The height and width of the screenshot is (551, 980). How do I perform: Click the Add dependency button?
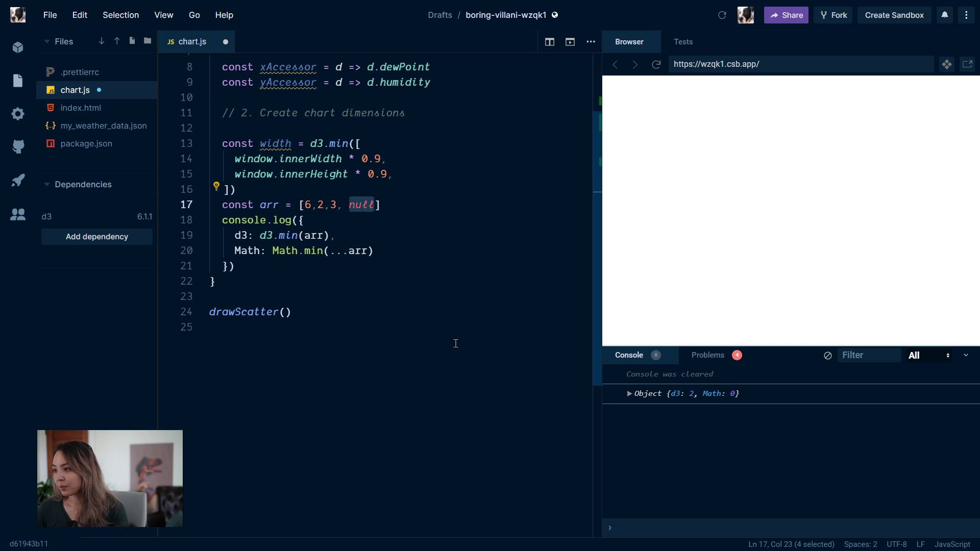click(96, 237)
